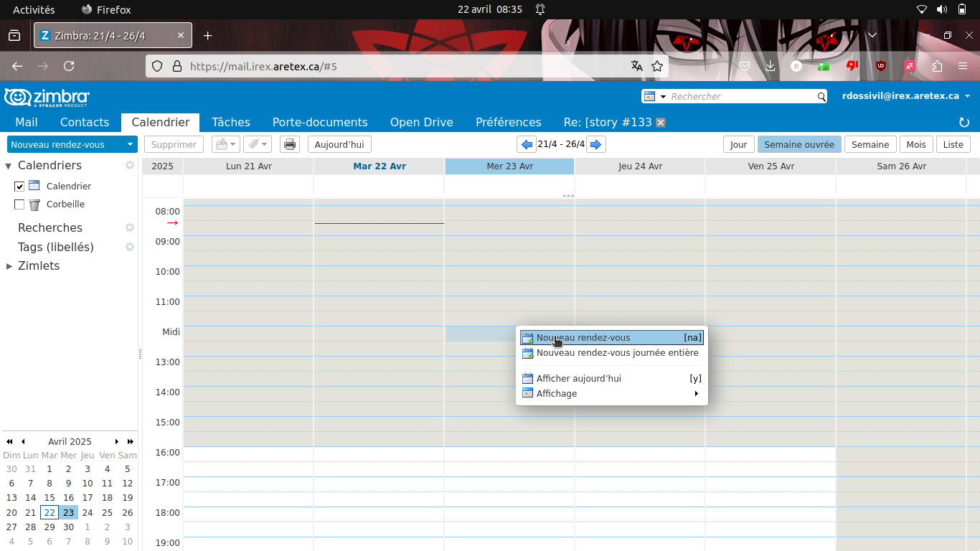Expand Affichage submenu in context menu
The height and width of the screenshot is (551, 980).
(x=696, y=393)
